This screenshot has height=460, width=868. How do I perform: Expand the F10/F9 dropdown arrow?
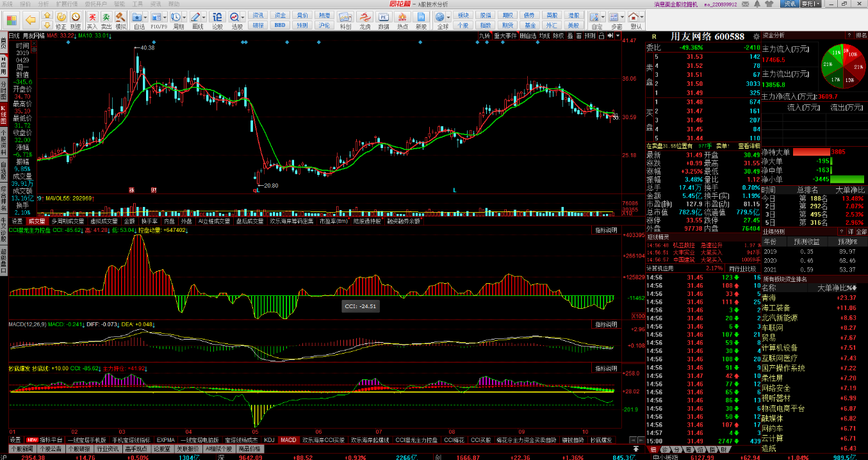click(x=164, y=17)
